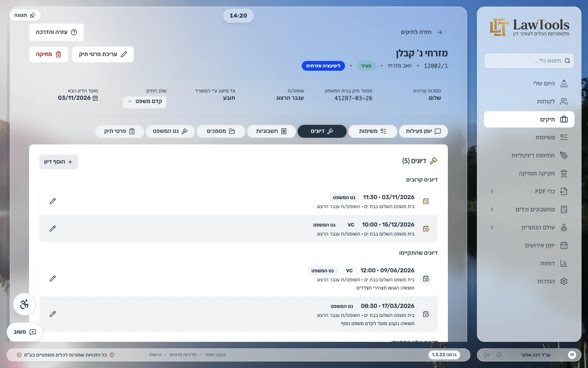Click the 'חזרה לתיקים' back link
The width and height of the screenshot is (588, 368).
pyautogui.click(x=422, y=32)
